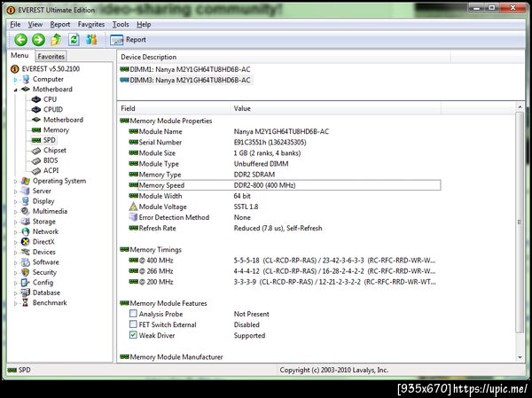
Task: Select the Memory tree item
Action: coord(56,130)
